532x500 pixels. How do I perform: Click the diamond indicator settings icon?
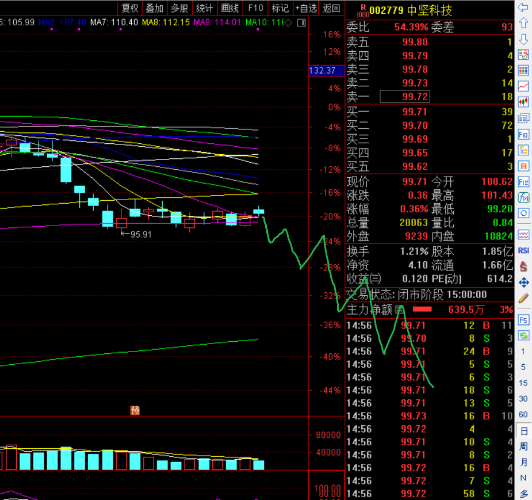[288, 23]
